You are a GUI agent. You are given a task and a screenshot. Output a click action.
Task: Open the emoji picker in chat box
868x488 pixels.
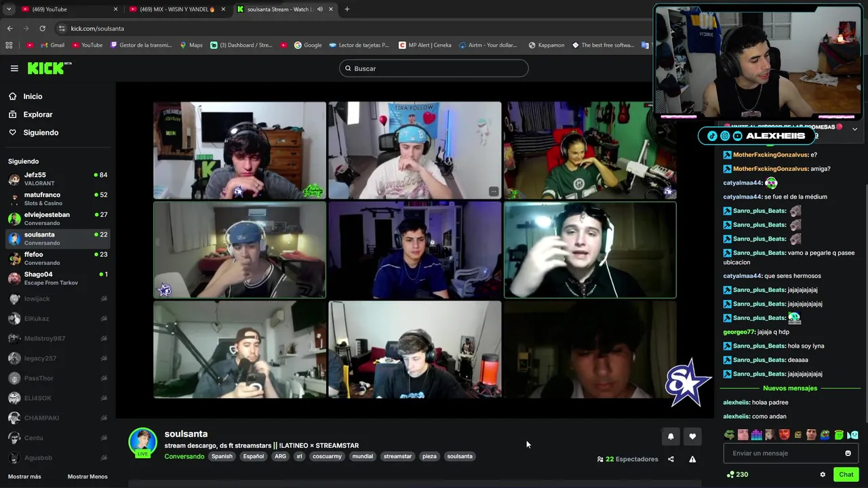[x=848, y=453]
